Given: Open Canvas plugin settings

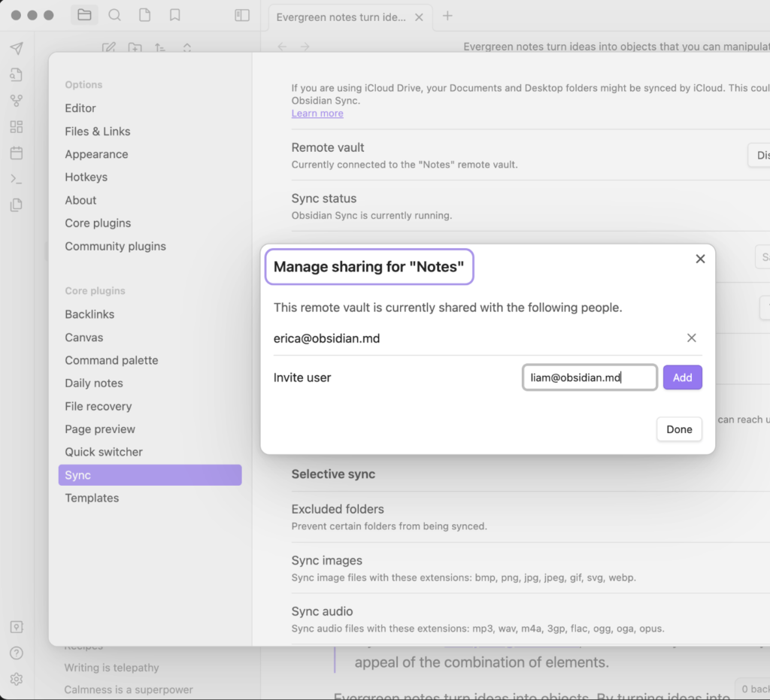Looking at the screenshot, I should click(84, 338).
